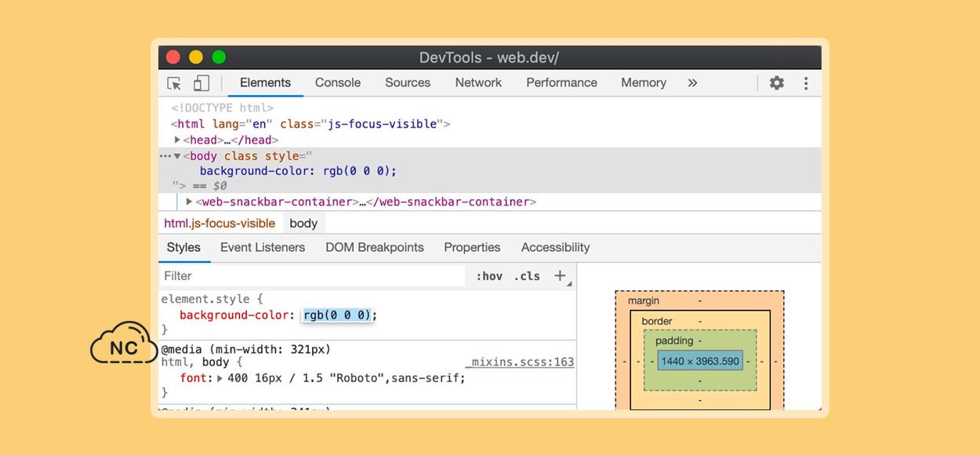The width and height of the screenshot is (980, 455).
Task: Switch to DOM Breakpoints sub-tab
Action: (375, 248)
